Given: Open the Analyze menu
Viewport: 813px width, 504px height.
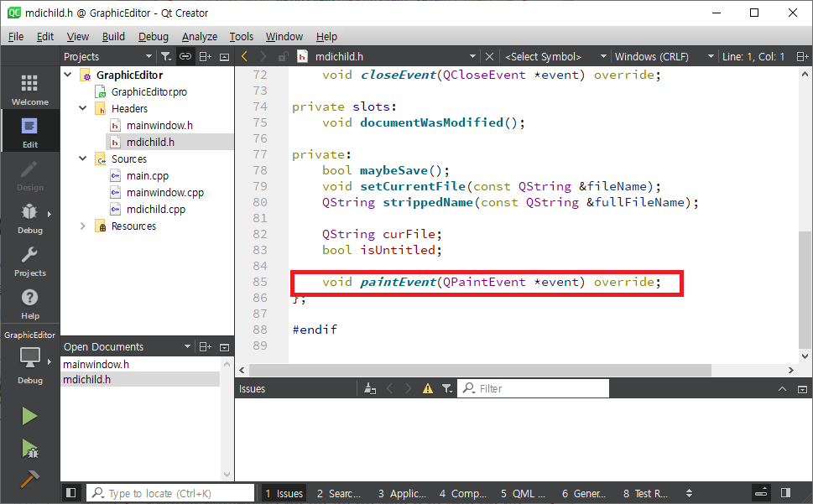Looking at the screenshot, I should pos(200,36).
